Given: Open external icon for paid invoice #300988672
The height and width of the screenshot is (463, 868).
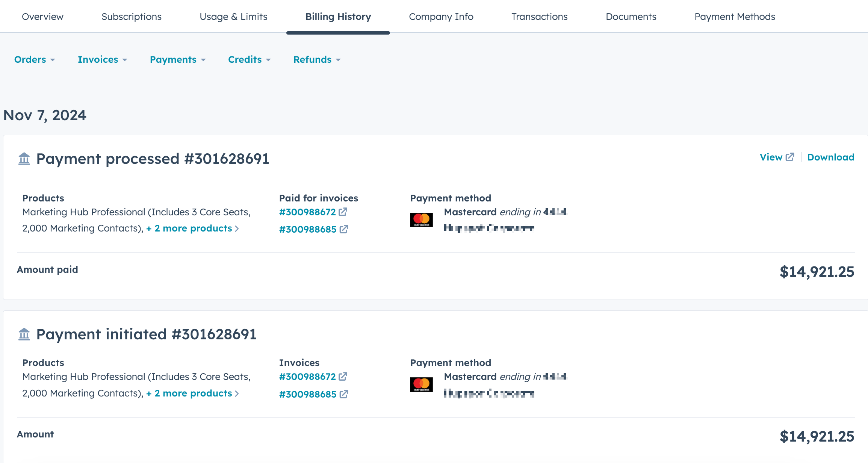Looking at the screenshot, I should [x=343, y=212].
